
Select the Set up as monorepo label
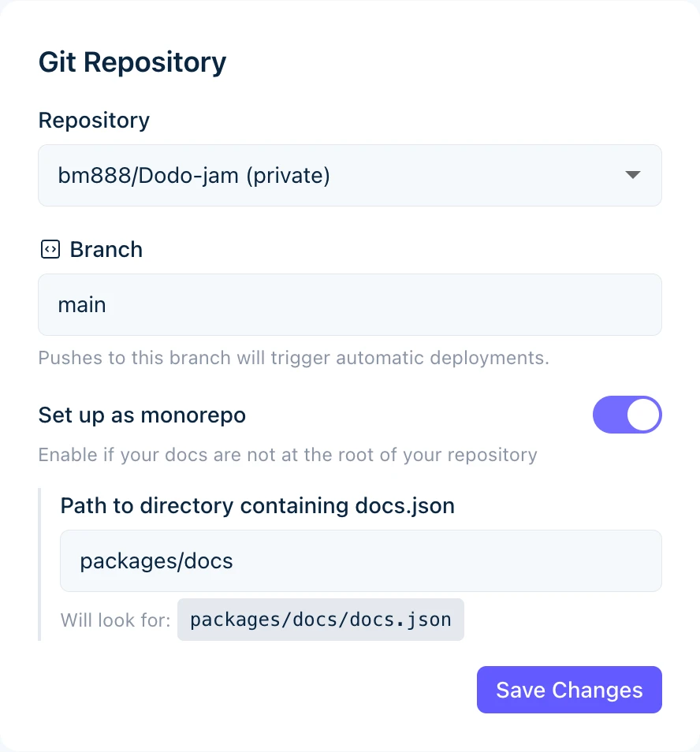pos(142,415)
